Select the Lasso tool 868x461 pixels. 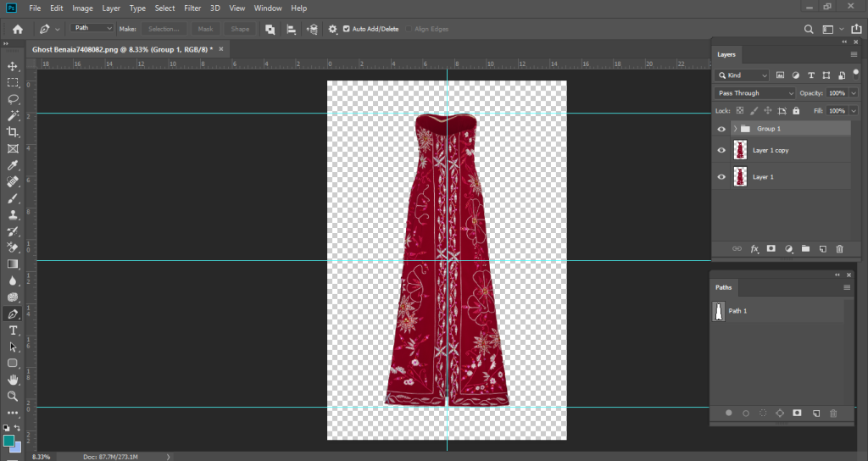(12, 99)
